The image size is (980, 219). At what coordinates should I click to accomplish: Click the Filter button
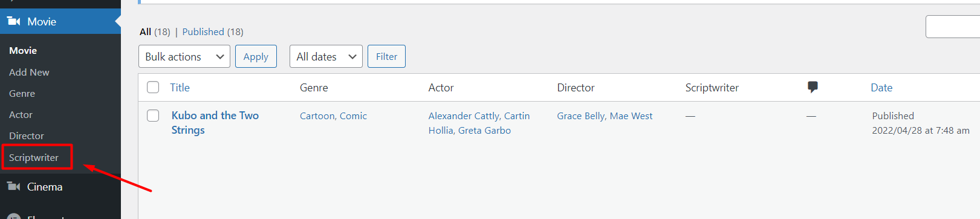(386, 56)
